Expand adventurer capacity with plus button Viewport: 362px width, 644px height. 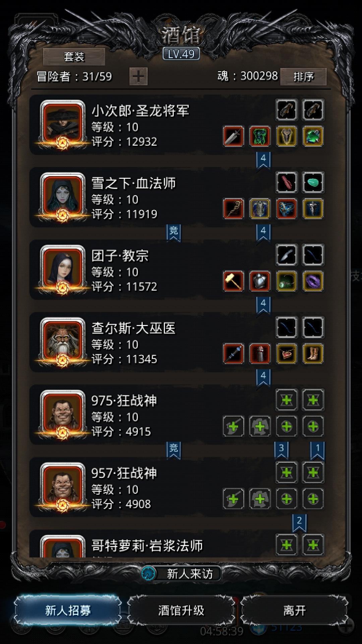tap(138, 76)
